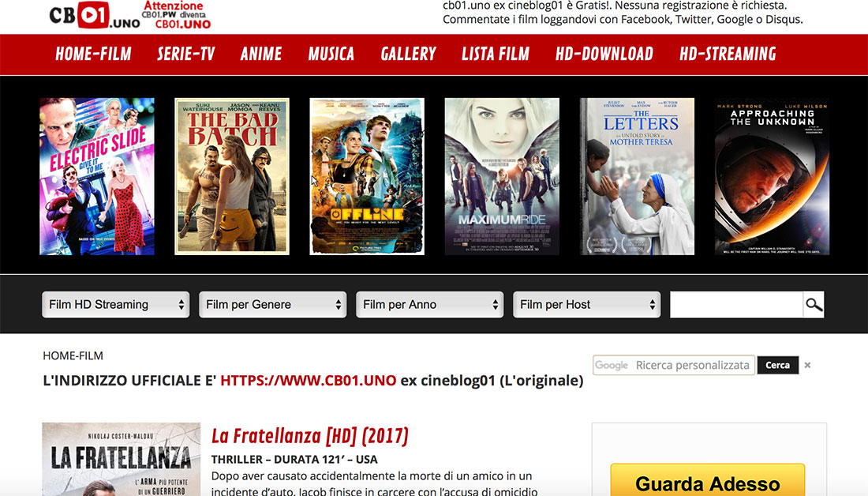
Task: Navigate to HD-Download section
Action: point(604,54)
